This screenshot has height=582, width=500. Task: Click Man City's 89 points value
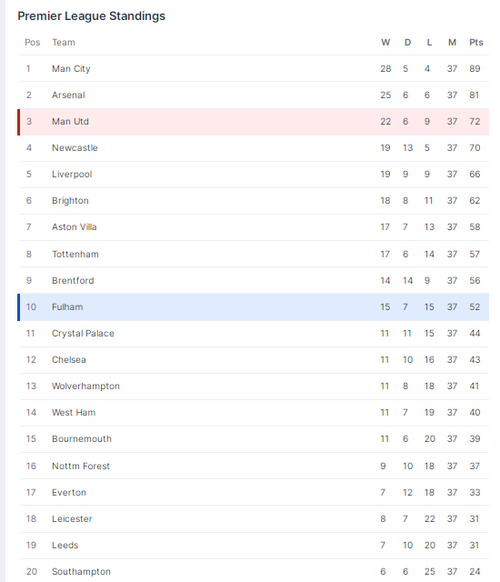point(474,69)
